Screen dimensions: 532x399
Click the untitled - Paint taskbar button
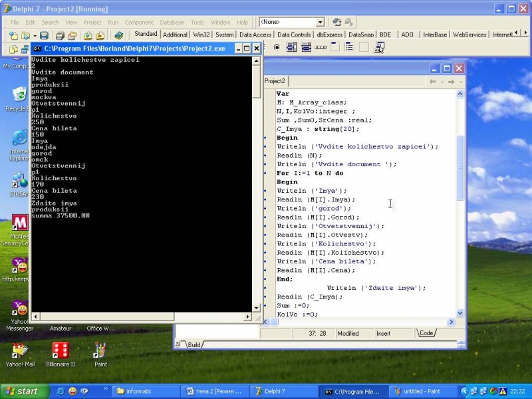(422, 391)
